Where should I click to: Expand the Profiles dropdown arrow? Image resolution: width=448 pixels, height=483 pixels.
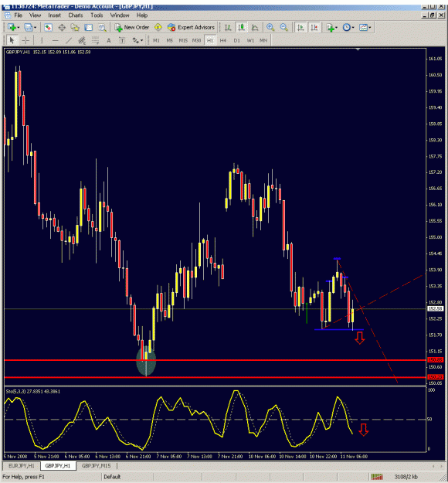pyautogui.click(x=35, y=28)
